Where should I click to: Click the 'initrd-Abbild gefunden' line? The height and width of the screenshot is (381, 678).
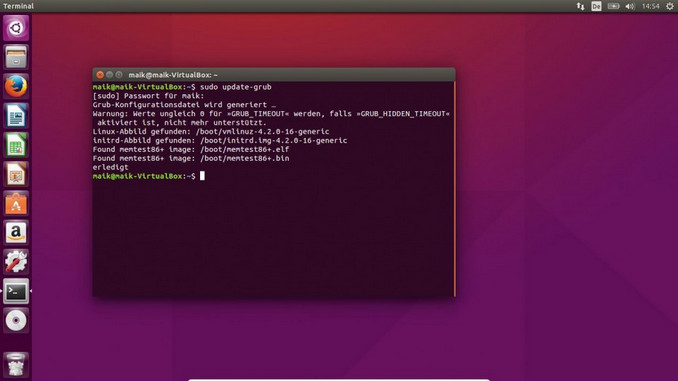pyautogui.click(x=220, y=141)
